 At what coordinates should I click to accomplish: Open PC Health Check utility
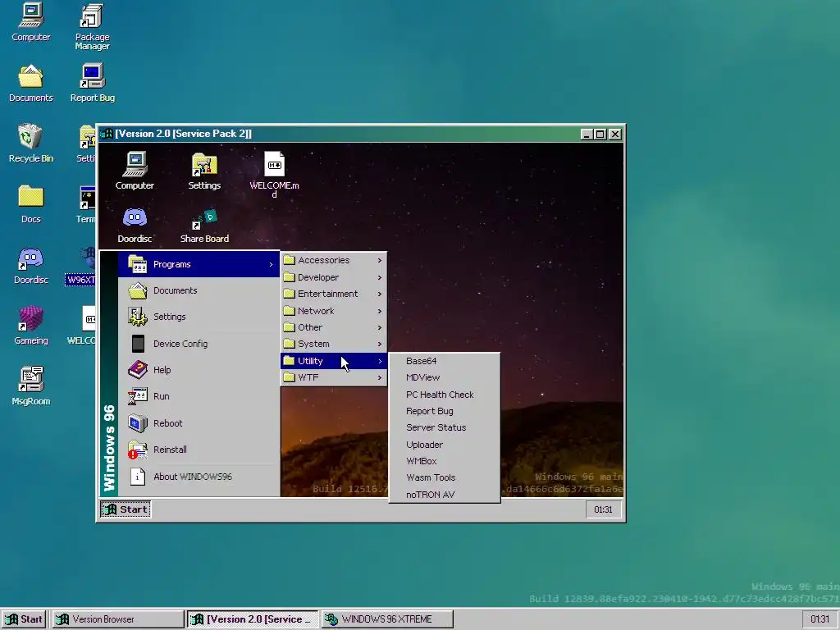pos(445,395)
